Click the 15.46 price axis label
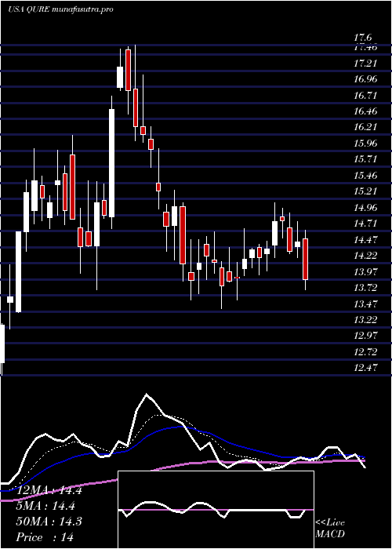Image resolution: width=392 pixels, height=549 pixels. pos(365,176)
